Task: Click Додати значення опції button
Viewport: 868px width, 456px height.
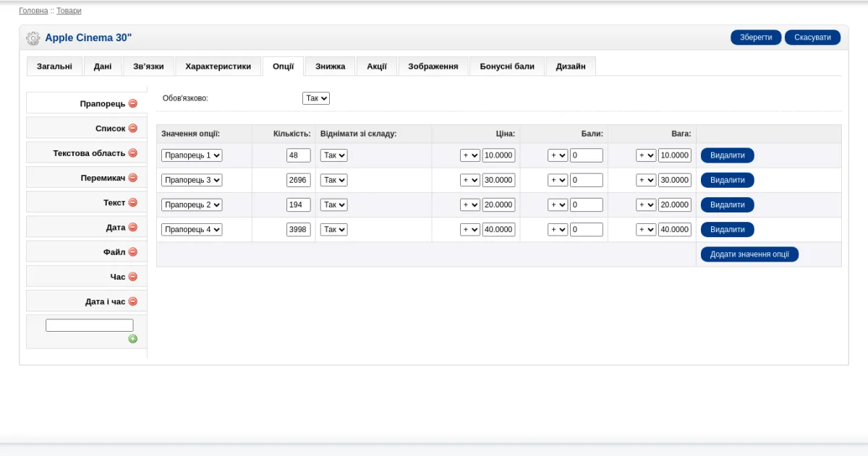Action: point(749,254)
